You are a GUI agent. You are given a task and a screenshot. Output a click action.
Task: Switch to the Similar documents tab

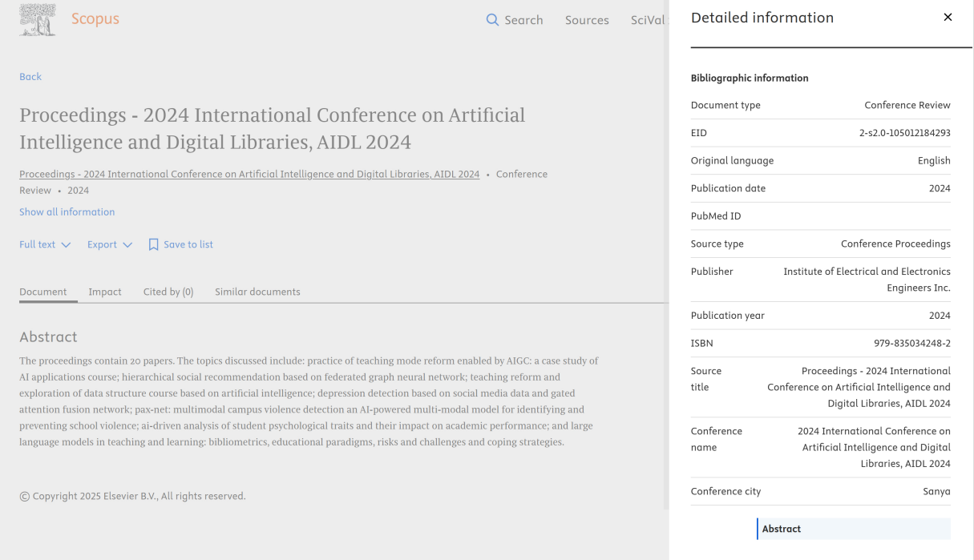click(257, 292)
